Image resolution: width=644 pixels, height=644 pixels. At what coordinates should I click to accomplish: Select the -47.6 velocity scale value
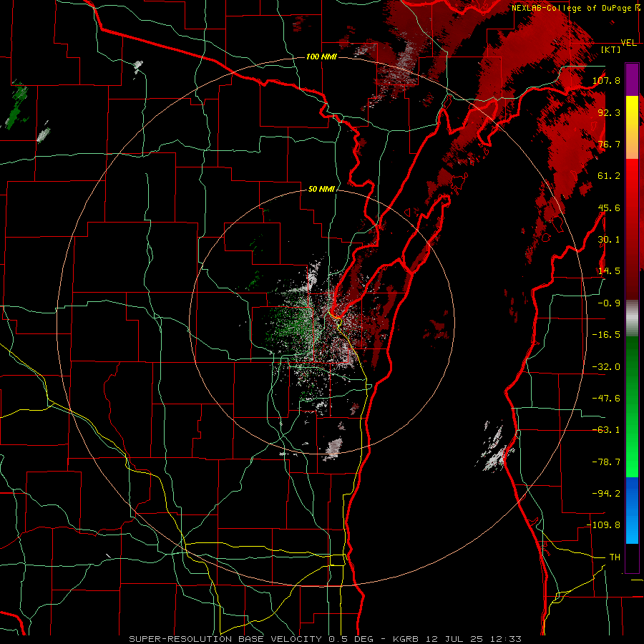coord(606,398)
